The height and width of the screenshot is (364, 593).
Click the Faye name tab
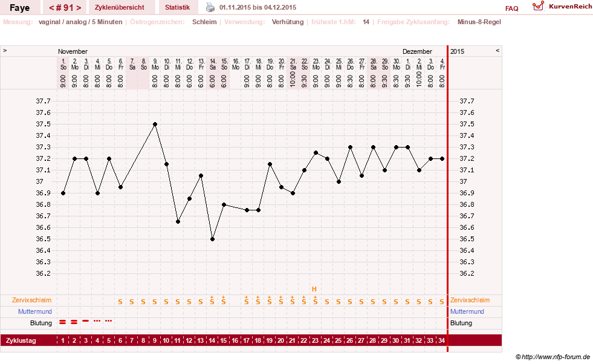click(20, 8)
